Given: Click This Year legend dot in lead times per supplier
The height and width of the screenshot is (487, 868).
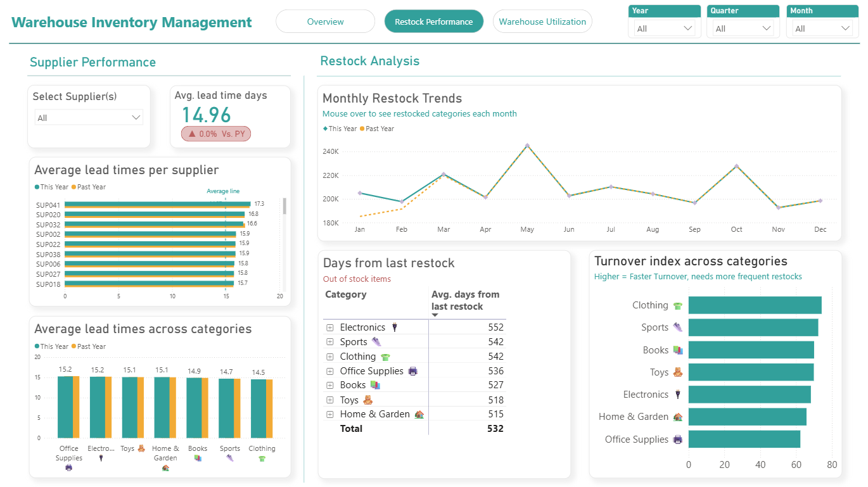Looking at the screenshot, I should point(37,187).
